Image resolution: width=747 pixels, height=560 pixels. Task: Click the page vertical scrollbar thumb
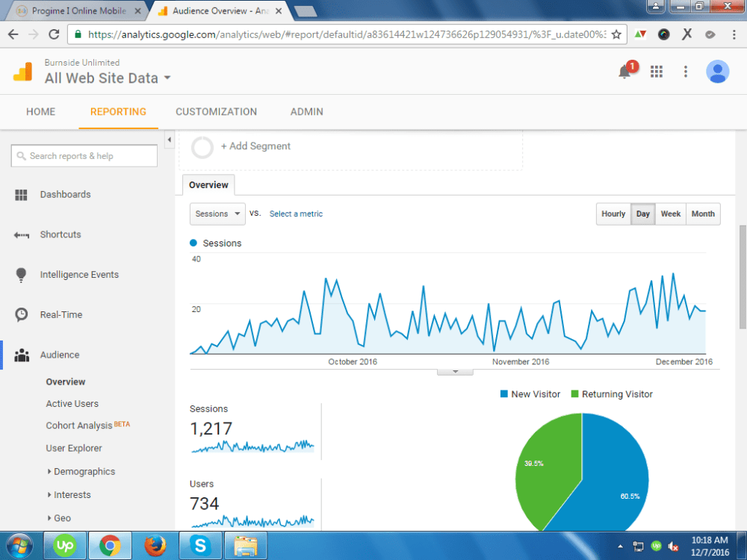[x=743, y=277]
